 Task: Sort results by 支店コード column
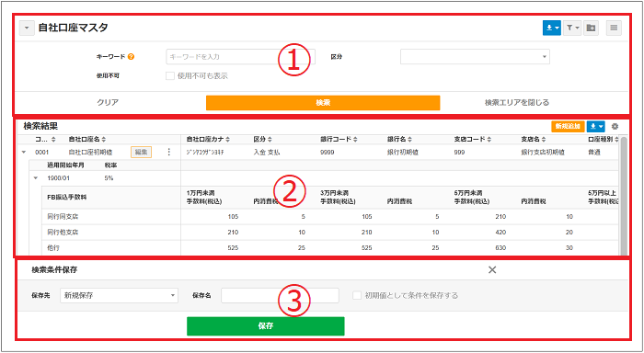tap(472, 140)
